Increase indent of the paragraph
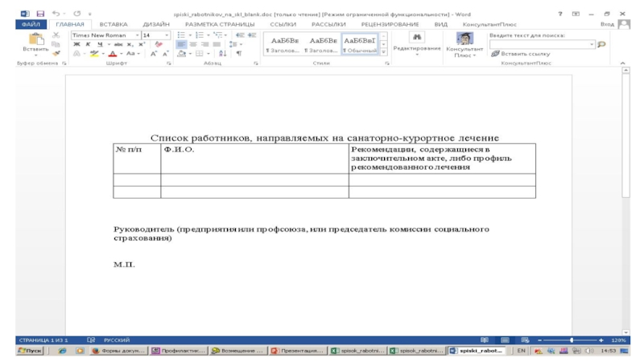 click(252, 35)
